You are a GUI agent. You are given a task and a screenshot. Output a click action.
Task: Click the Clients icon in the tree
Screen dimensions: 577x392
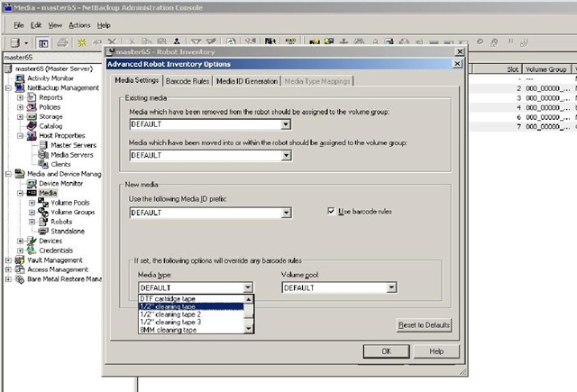tap(43, 164)
